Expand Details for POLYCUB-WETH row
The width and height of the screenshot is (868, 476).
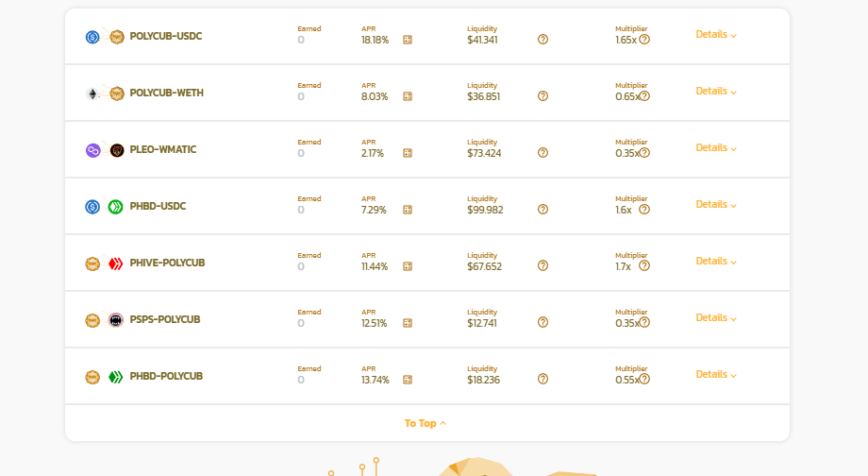[x=716, y=91]
